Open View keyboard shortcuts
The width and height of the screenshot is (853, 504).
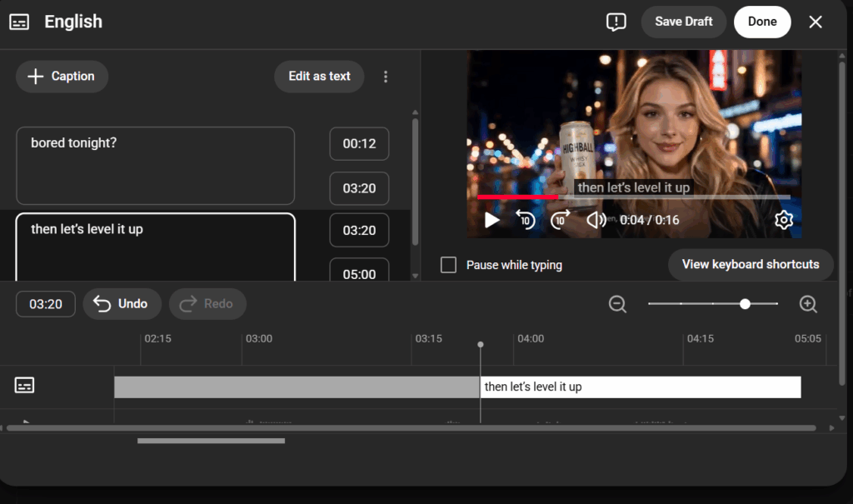click(751, 265)
